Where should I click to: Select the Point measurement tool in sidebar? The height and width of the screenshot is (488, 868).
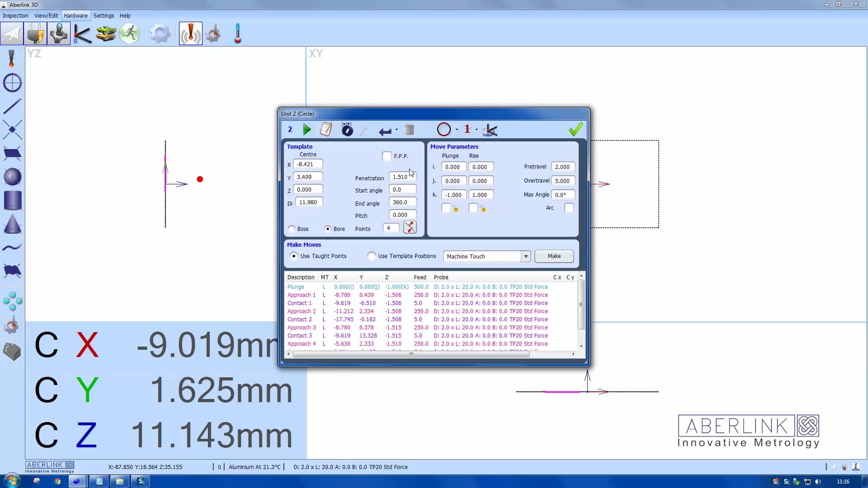(12, 130)
